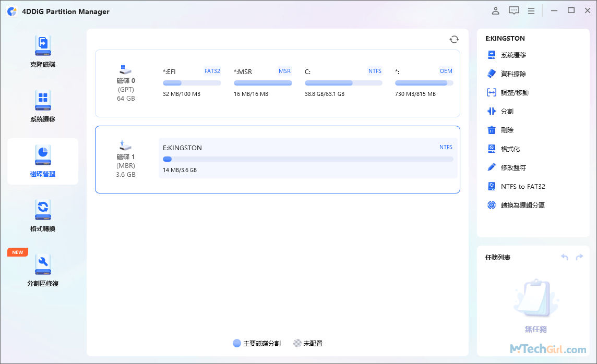Select the 克隆磁碟 sidebar icon

click(42, 51)
